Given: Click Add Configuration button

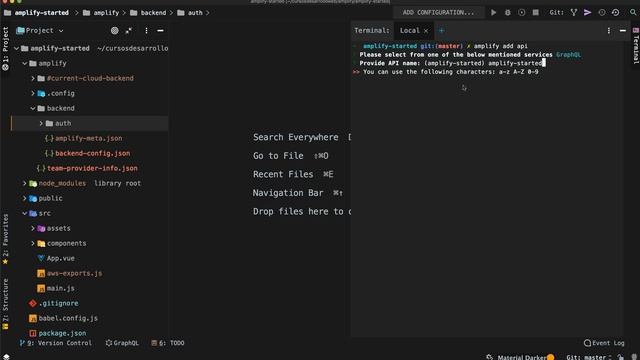Looking at the screenshot, I should coord(438,13).
